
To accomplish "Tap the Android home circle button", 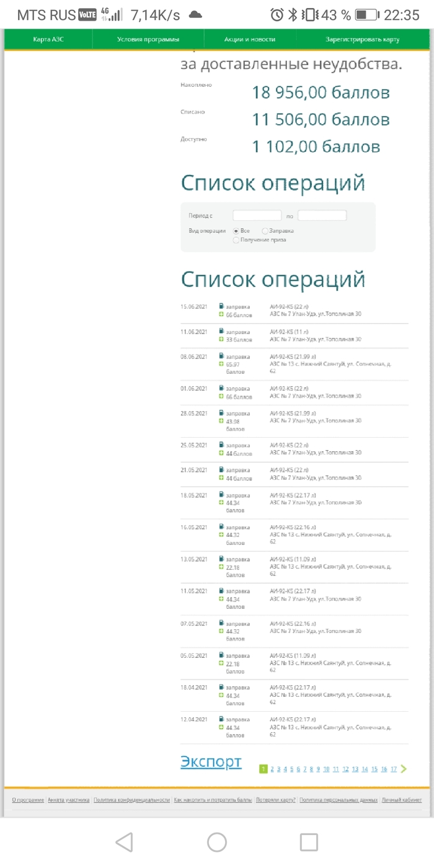I will [217, 842].
